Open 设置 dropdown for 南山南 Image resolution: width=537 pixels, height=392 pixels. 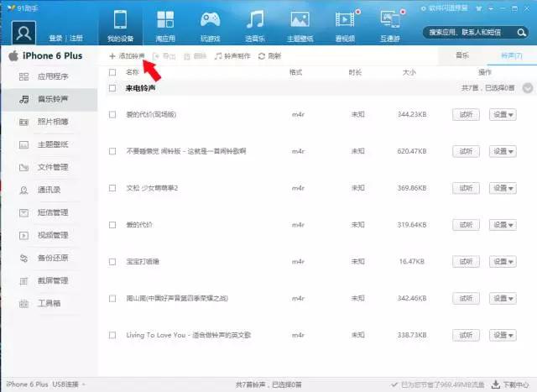click(503, 299)
